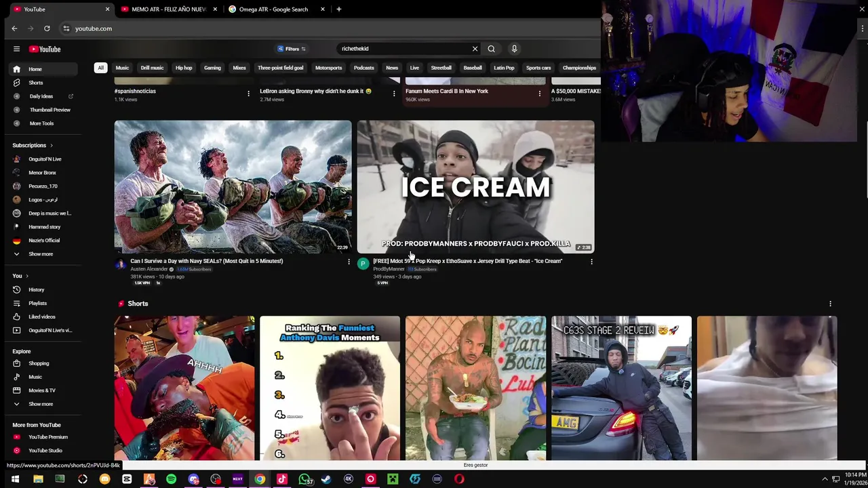Open the Filters button near search
The image size is (868, 488).
(292, 49)
